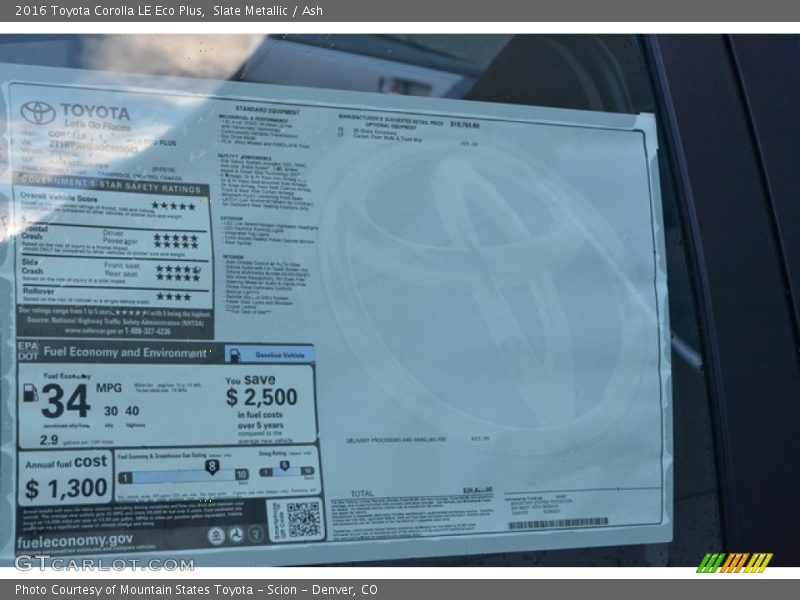
Task: Open the fueleconomy.gov link
Action: [x=75, y=541]
